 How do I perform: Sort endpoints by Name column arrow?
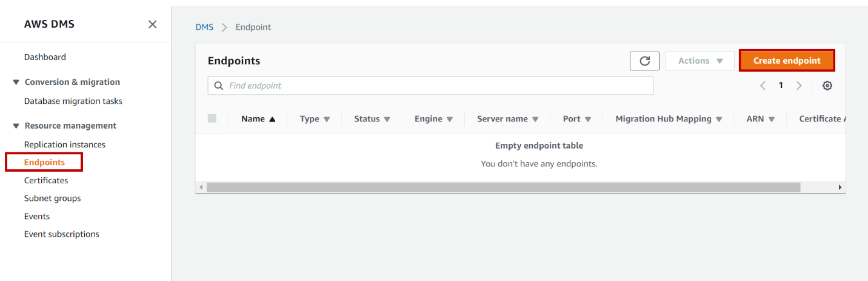click(x=272, y=119)
